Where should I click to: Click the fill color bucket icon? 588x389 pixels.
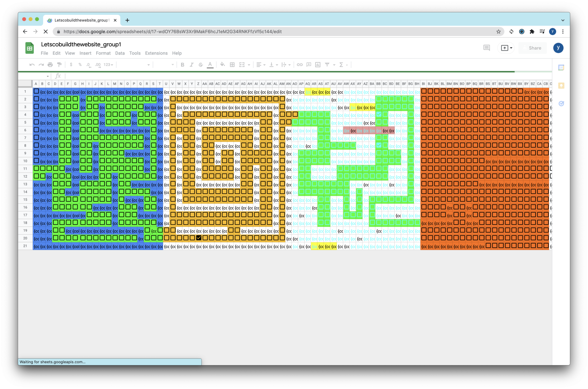click(223, 65)
